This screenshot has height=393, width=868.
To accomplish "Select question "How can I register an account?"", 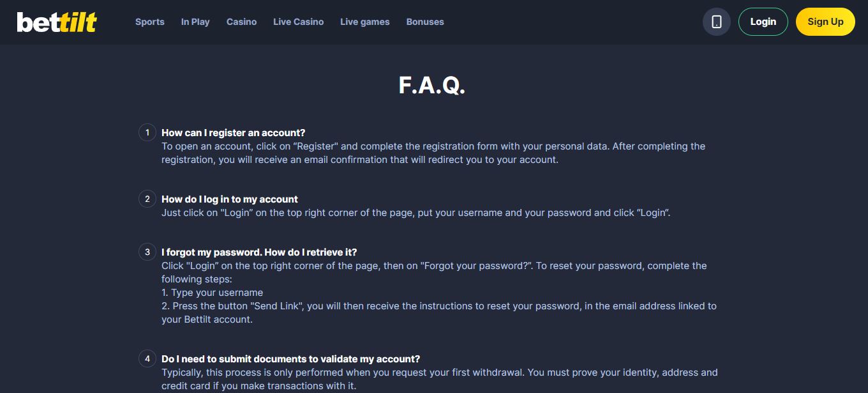I will pyautogui.click(x=234, y=133).
